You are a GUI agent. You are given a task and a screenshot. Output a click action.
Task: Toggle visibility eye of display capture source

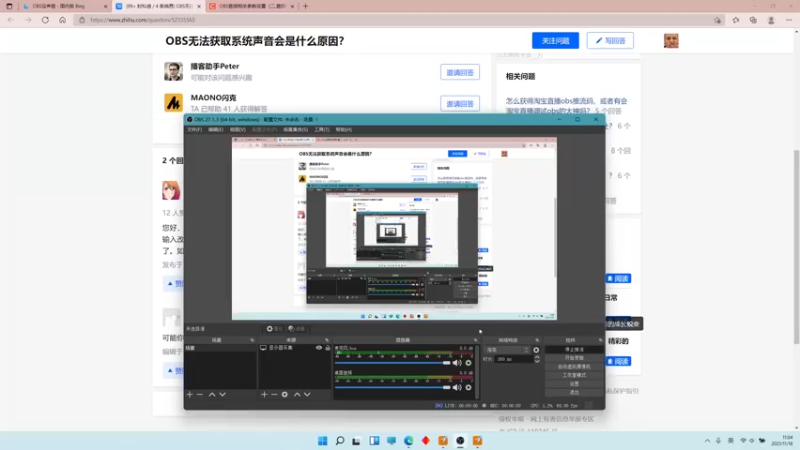pos(319,348)
